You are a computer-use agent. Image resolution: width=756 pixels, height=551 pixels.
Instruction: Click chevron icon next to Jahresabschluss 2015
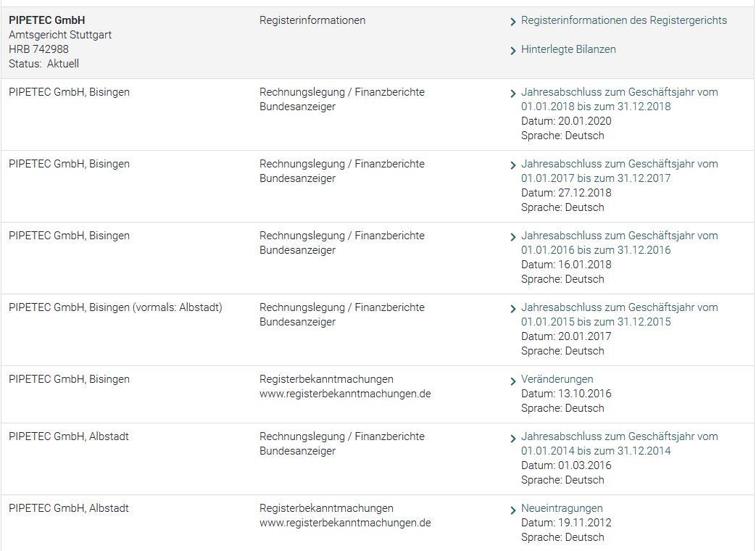click(513, 309)
